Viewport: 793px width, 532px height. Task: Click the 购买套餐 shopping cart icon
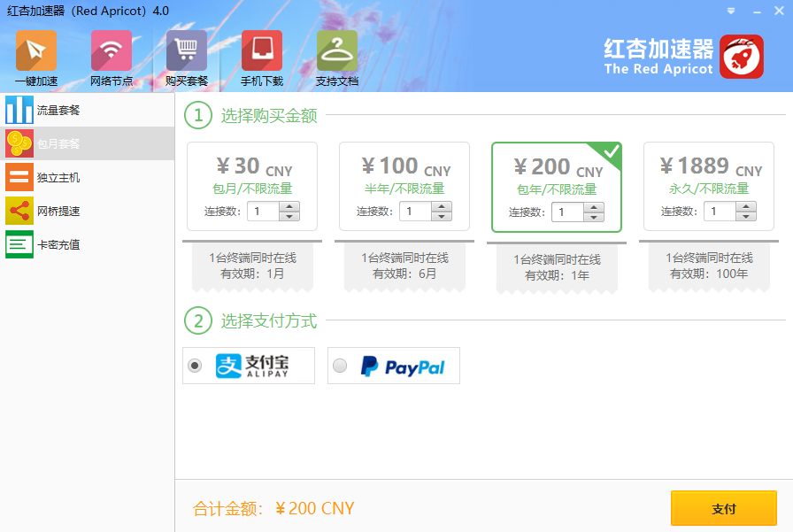pyautogui.click(x=187, y=50)
